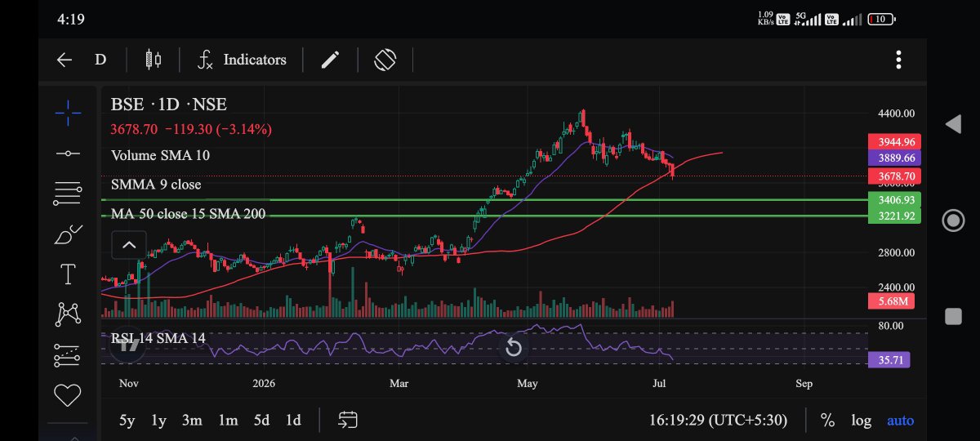Open go-to-date calendar icon
The image size is (980, 441).
point(348,421)
